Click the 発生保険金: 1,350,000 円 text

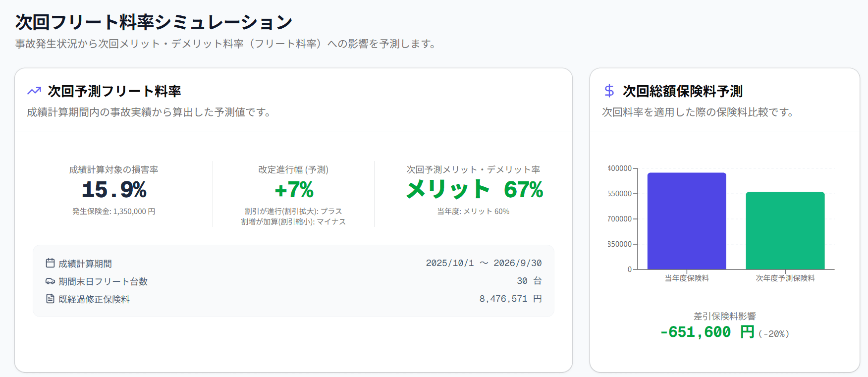(114, 212)
